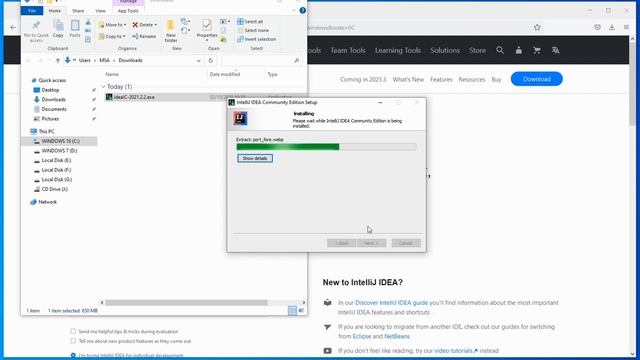Open Team Tools menu on website

(348, 50)
